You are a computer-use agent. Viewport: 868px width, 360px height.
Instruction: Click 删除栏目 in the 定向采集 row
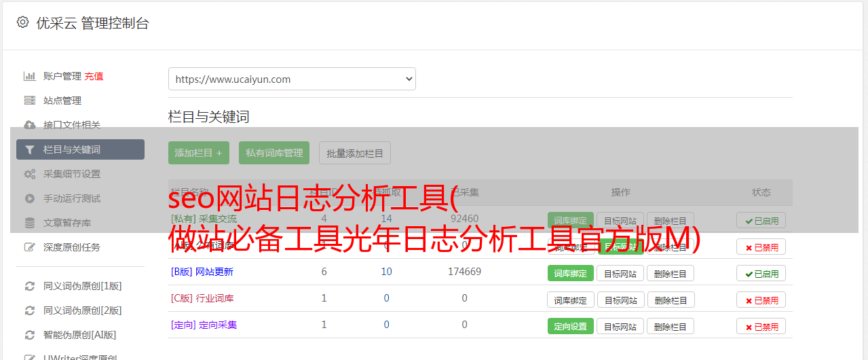(x=671, y=327)
